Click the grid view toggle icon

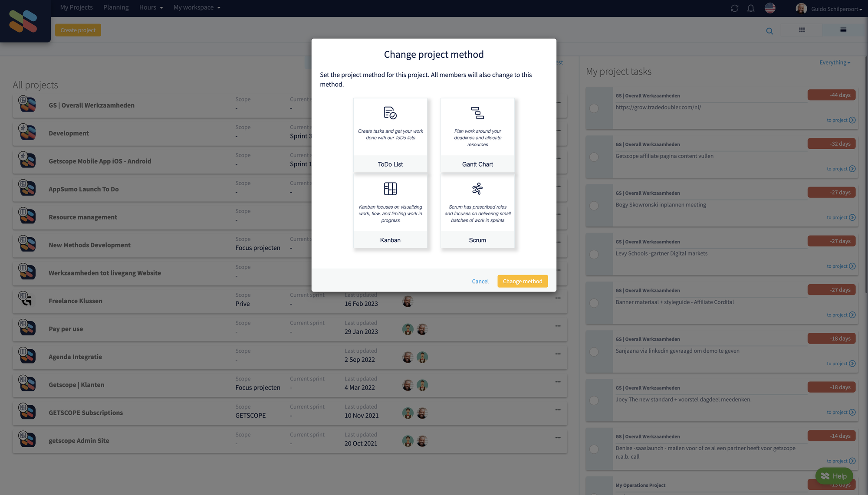[801, 29]
